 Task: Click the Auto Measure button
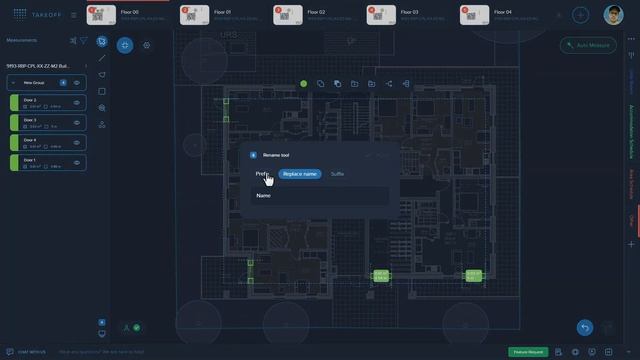pyautogui.click(x=588, y=45)
